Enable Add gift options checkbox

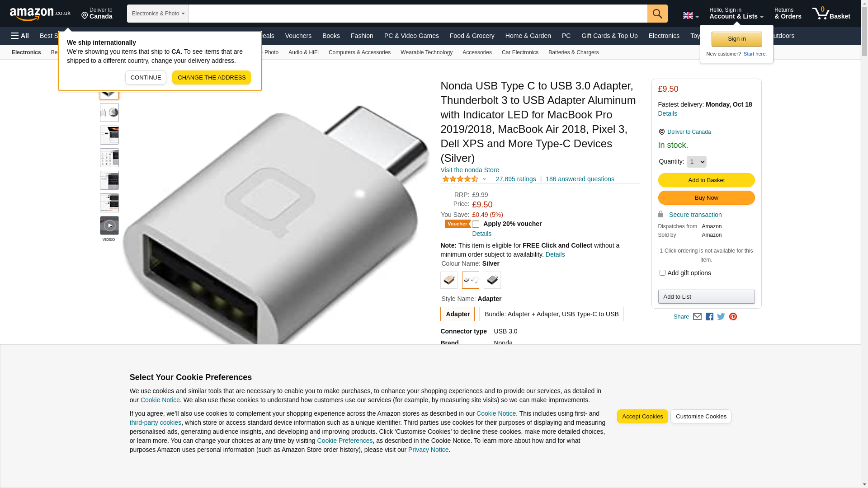click(x=662, y=273)
